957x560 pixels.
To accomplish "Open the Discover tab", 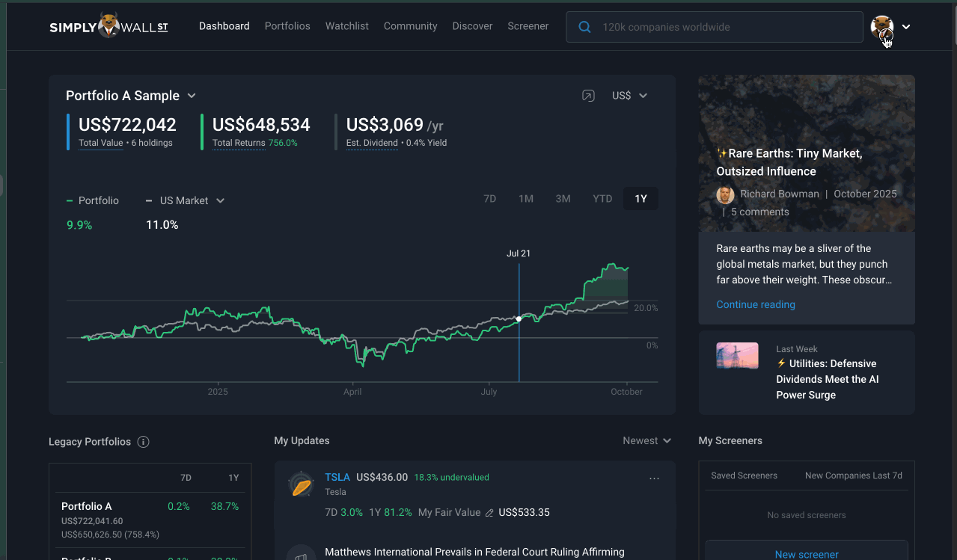I will pos(472,26).
